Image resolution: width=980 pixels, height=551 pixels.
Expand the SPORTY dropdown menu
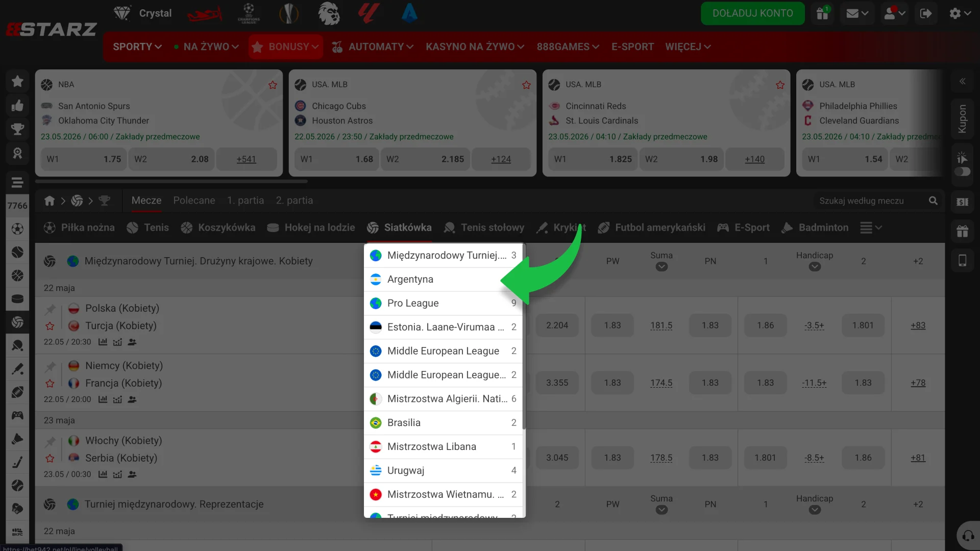point(137,47)
